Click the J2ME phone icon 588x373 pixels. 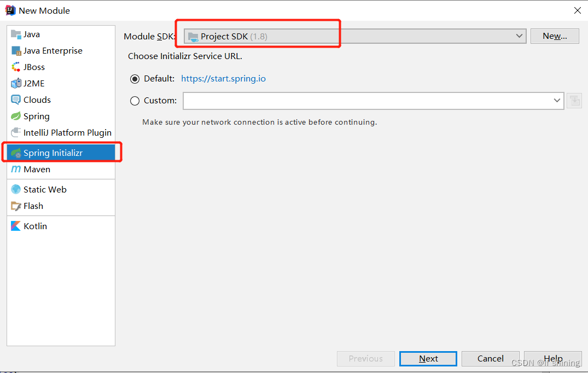pyautogui.click(x=16, y=83)
